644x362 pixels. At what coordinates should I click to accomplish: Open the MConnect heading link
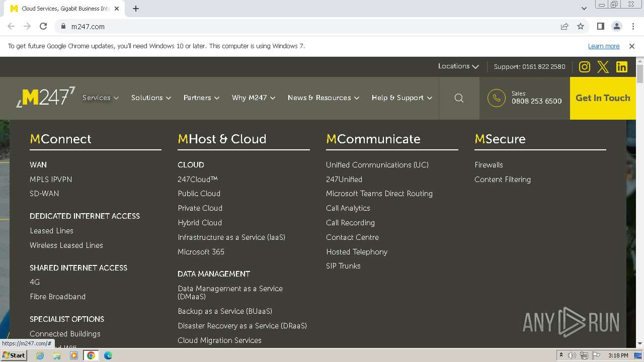tap(60, 139)
